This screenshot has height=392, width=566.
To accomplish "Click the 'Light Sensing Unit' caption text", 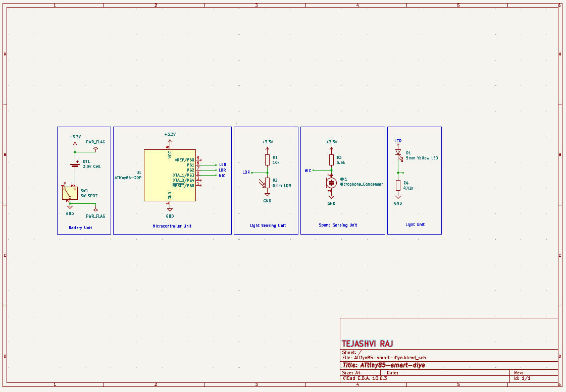I will click(x=268, y=226).
